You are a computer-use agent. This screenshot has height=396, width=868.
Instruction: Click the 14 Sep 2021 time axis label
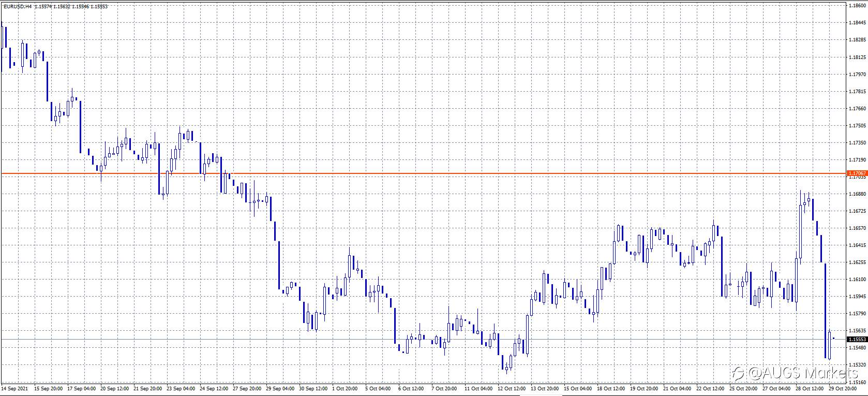pos(14,388)
